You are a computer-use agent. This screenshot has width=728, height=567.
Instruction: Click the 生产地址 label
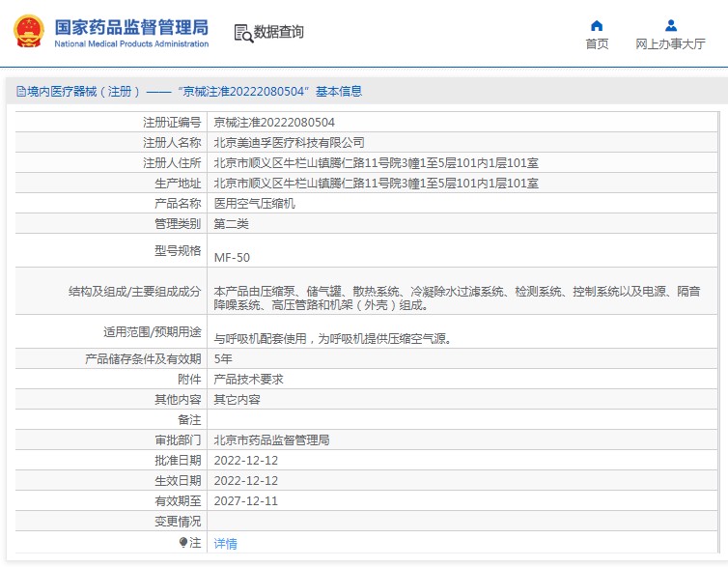point(178,184)
